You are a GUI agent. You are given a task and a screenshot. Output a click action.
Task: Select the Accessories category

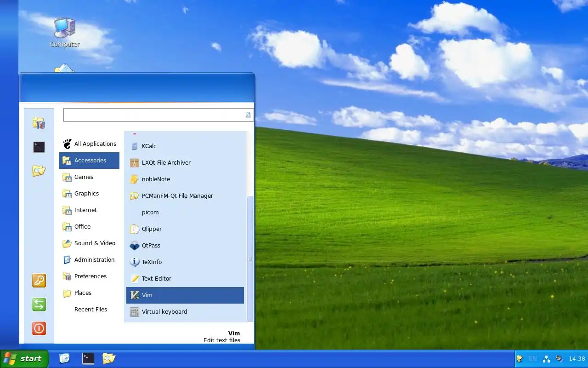coord(89,160)
